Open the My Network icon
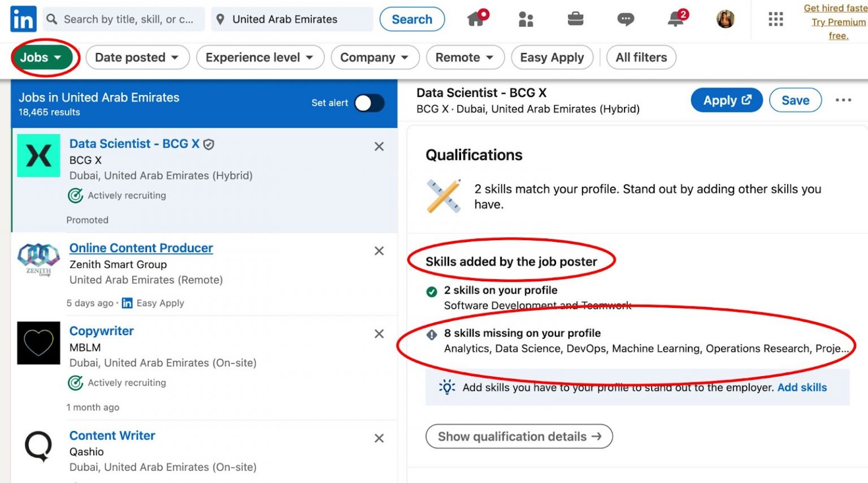 click(x=526, y=19)
